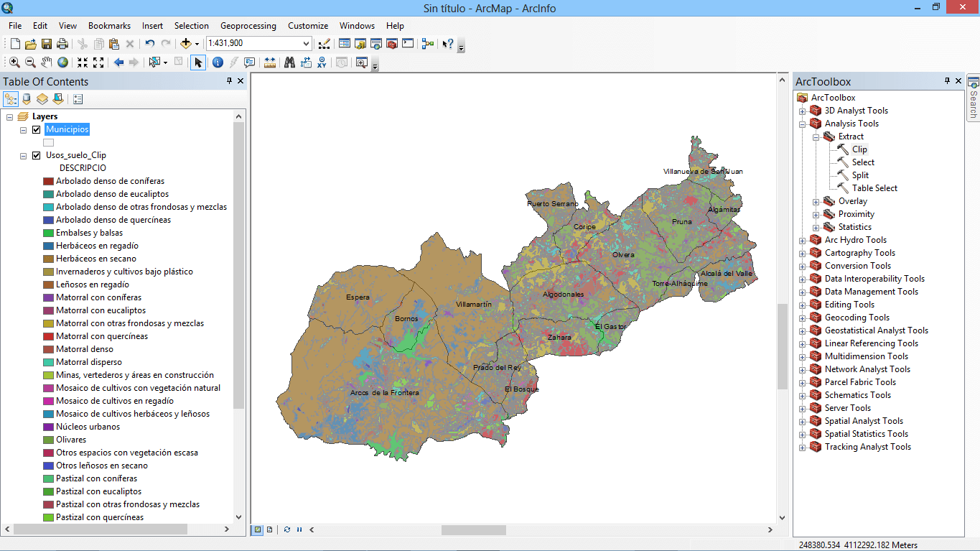The height and width of the screenshot is (551, 980).
Task: Toggle the Usos_suelo_Clip layer checkbox
Action: 37,155
